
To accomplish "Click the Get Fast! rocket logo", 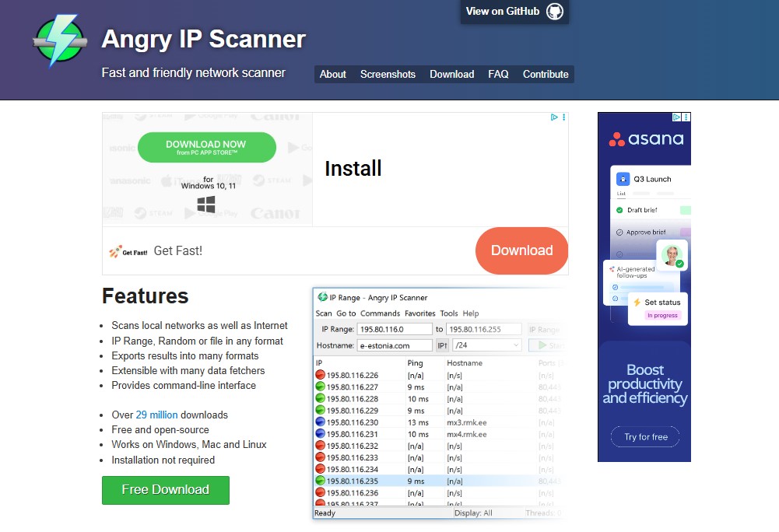I will (128, 251).
